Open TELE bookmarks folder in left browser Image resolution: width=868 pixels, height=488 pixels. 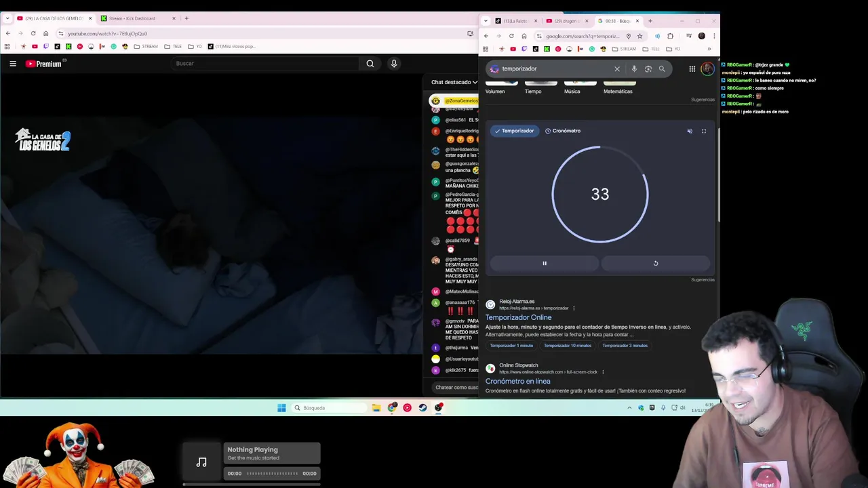point(173,47)
